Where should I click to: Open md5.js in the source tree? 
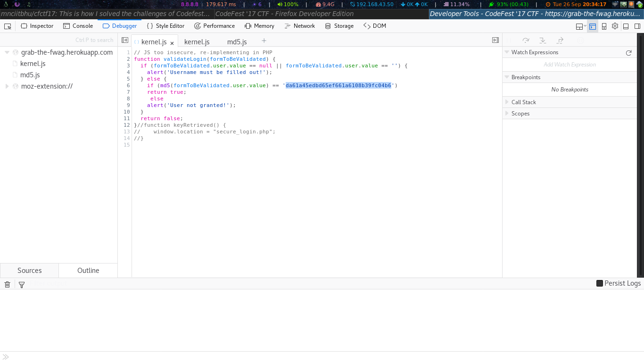[x=30, y=75]
